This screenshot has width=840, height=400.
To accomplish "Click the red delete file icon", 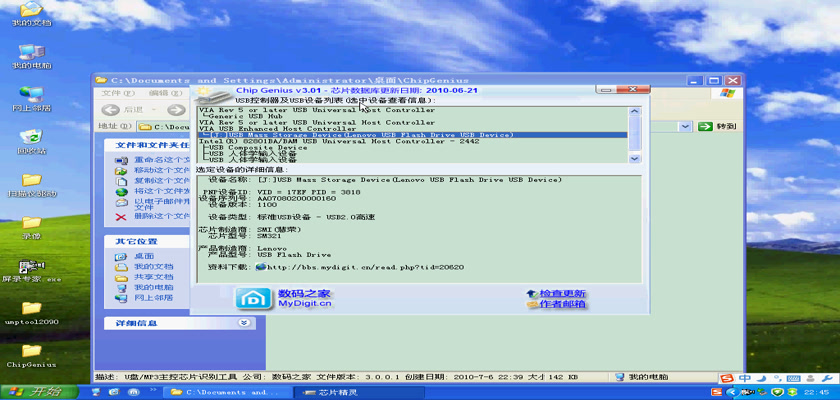I will 122,216.
